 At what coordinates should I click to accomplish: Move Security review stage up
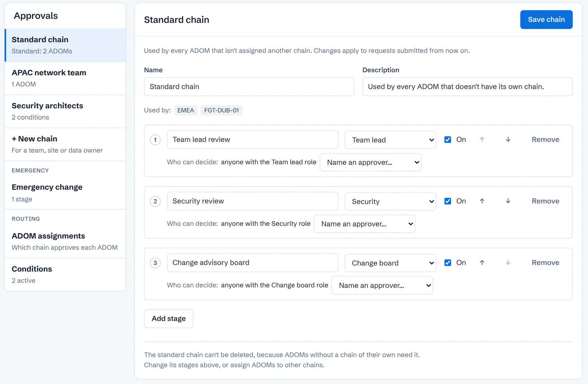[482, 201]
